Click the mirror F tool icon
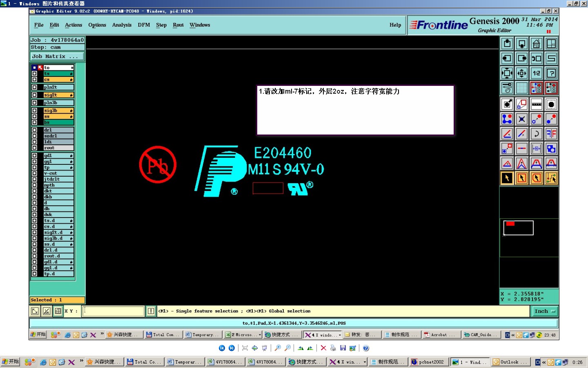Image resolution: width=588 pixels, height=368 pixels. tap(551, 134)
